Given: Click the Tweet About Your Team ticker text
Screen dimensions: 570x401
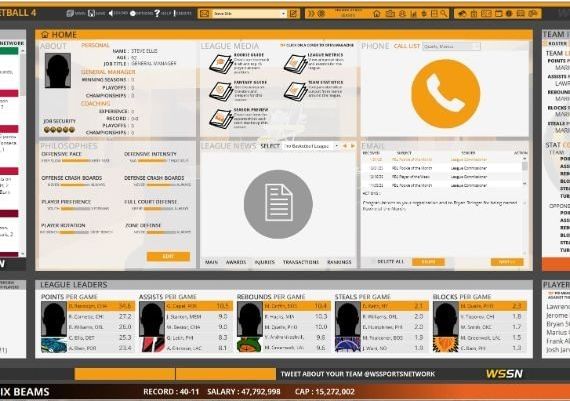Looking at the screenshot, I should pos(358,374).
